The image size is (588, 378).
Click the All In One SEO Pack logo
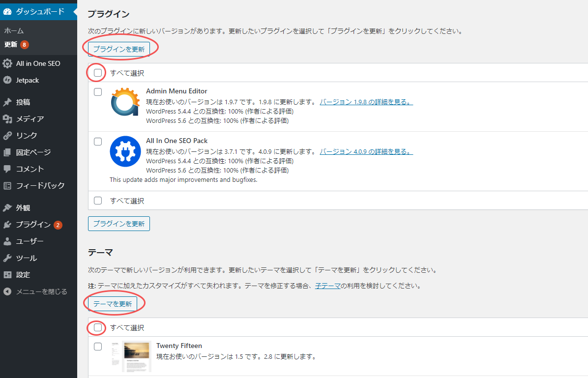[125, 151]
